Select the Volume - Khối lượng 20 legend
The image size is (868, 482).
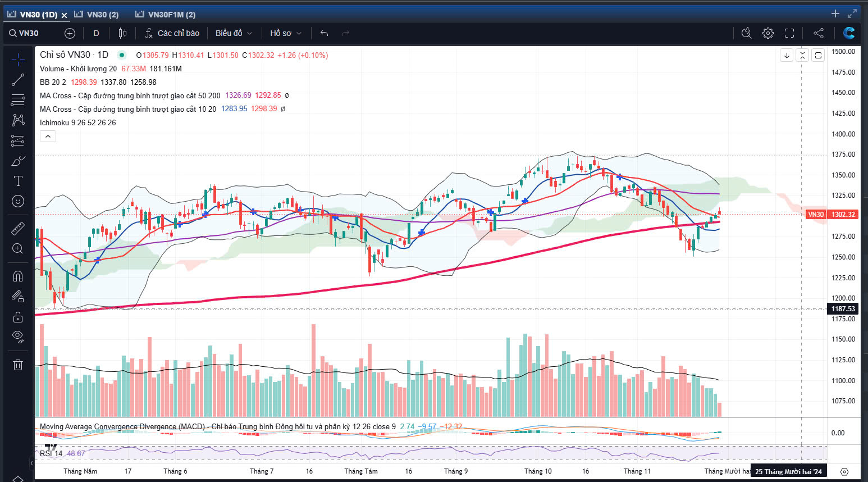coord(78,69)
